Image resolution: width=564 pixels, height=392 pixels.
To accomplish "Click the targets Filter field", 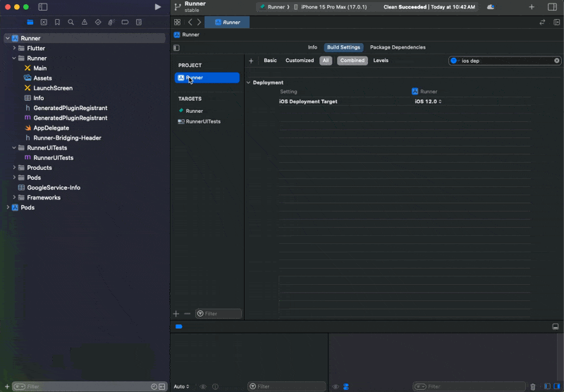I will pos(219,314).
